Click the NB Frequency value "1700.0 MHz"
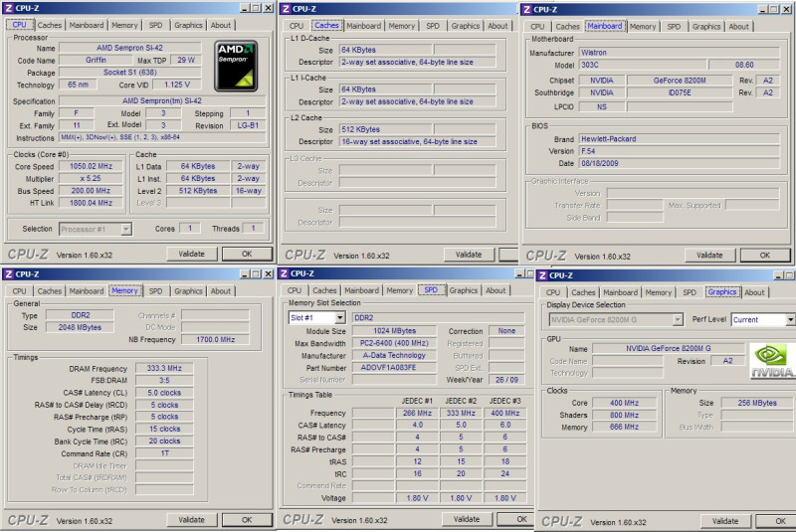Viewport: 796px width, 532px height. (215, 340)
